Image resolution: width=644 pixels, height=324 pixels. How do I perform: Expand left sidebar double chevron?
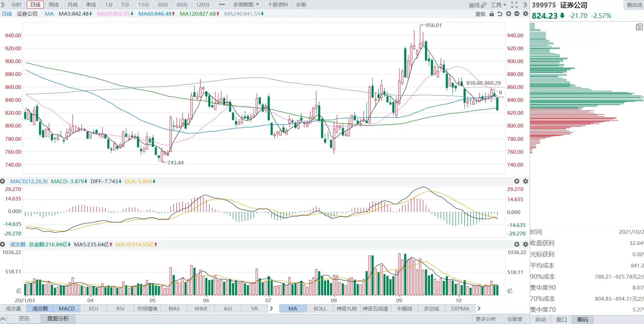3,5
